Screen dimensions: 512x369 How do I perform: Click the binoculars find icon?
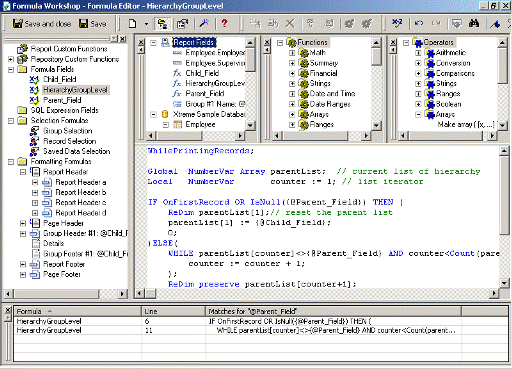pyautogui.click(x=474, y=23)
